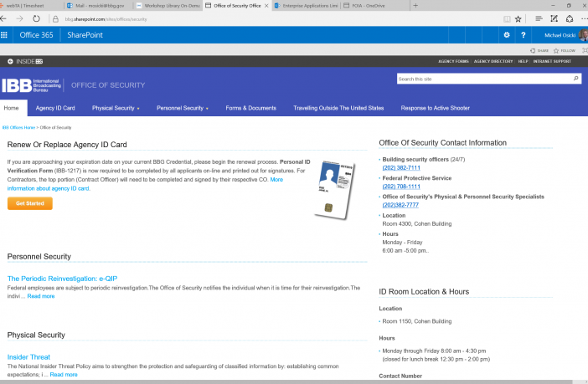Close the Office of Security tab

point(266,6)
